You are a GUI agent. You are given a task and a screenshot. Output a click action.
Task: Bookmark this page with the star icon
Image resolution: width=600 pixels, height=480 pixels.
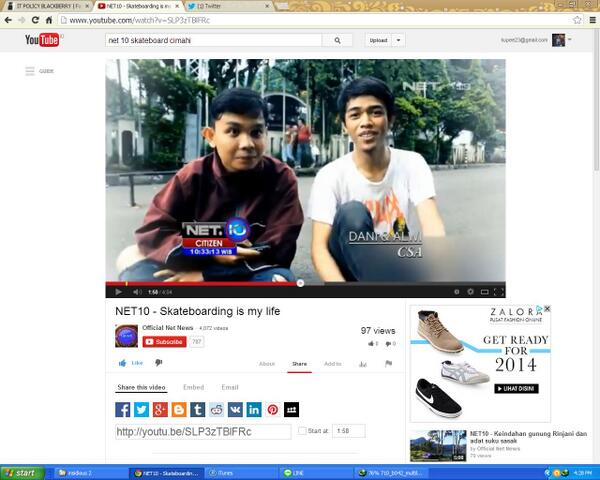[577, 20]
